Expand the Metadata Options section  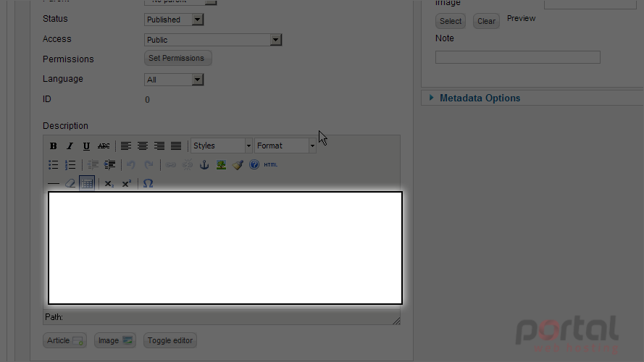click(x=480, y=98)
